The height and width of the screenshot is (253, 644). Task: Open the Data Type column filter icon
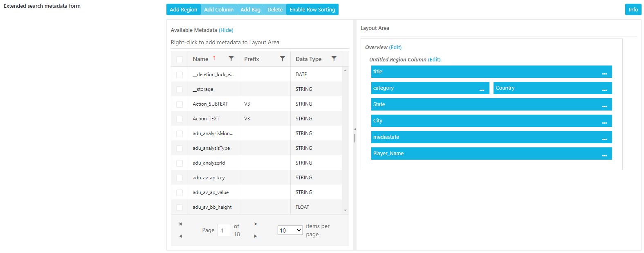(x=334, y=59)
